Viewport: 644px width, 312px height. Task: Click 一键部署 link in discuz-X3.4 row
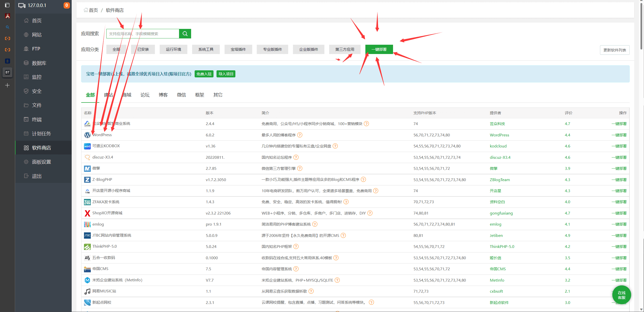pyautogui.click(x=619, y=158)
